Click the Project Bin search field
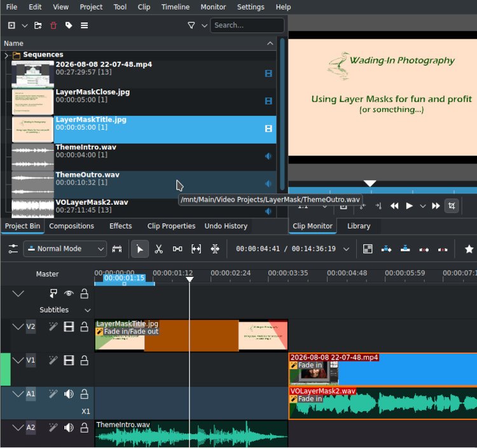The height and width of the screenshot is (448, 477). tap(247, 25)
